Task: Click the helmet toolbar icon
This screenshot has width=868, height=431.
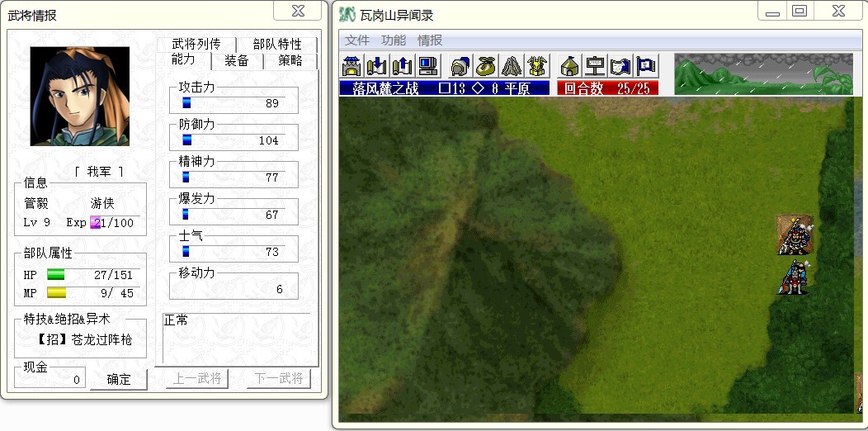Action: (x=460, y=66)
